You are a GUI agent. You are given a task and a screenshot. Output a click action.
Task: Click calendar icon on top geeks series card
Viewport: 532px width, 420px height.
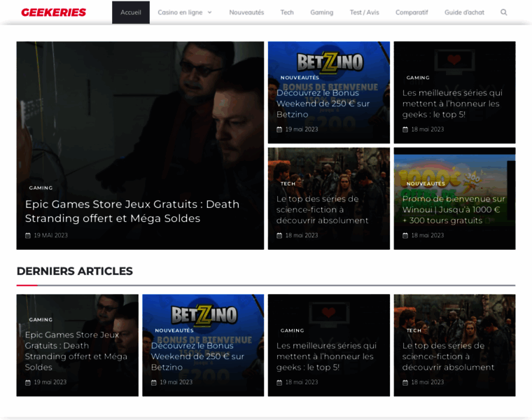click(405, 129)
